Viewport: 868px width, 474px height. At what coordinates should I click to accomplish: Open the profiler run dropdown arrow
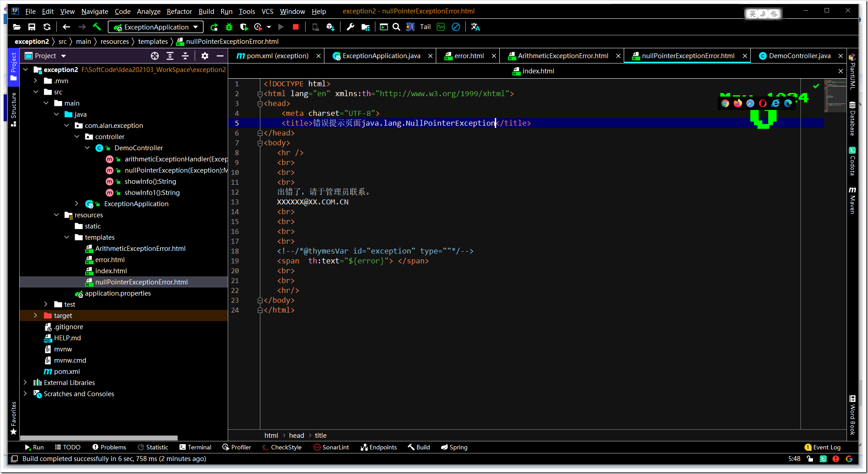tap(269, 27)
